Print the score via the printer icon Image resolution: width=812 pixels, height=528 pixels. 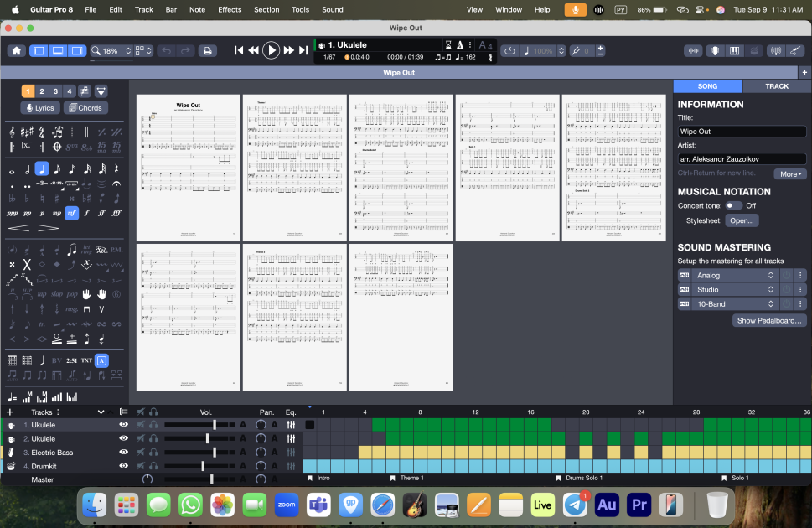pos(207,51)
